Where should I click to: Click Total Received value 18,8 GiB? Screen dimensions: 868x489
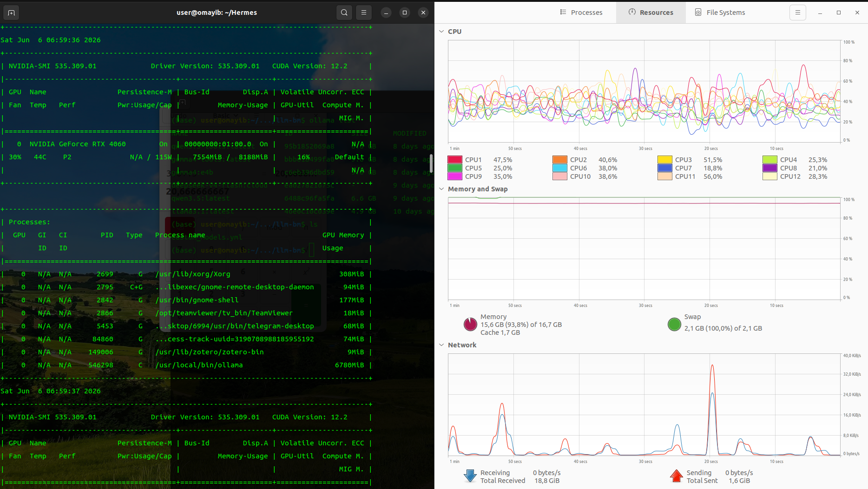click(x=547, y=481)
